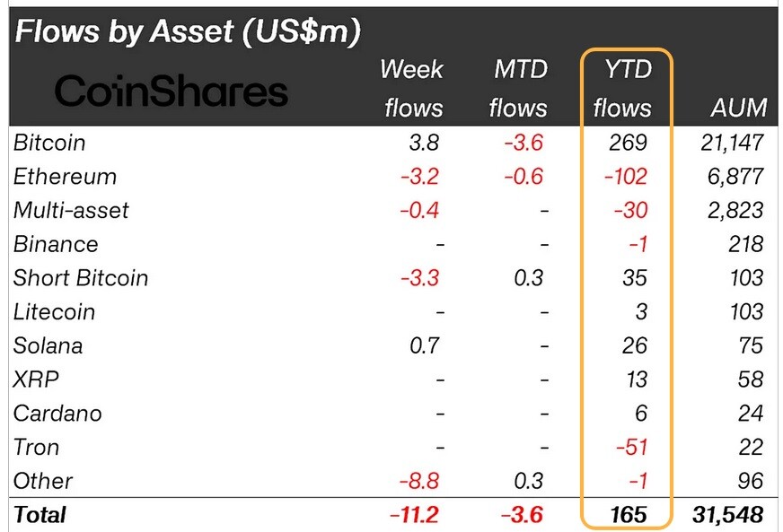Click the Short Bitcoin row label

click(81, 278)
